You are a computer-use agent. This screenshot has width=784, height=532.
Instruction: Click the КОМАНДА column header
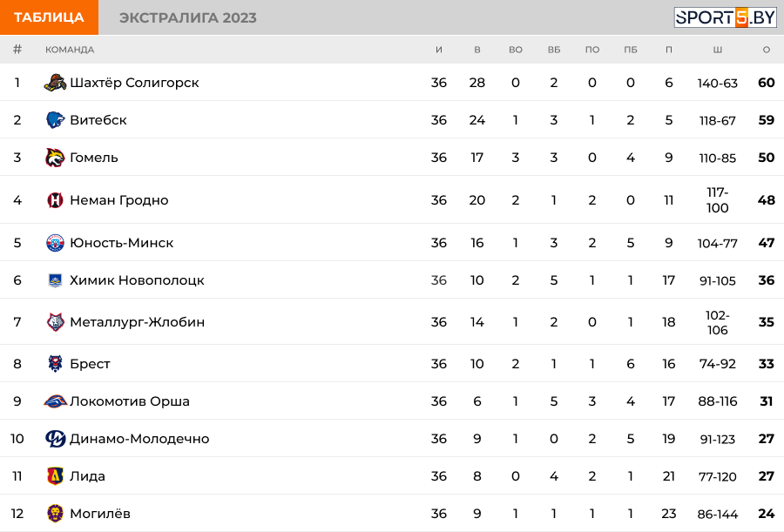(x=70, y=50)
